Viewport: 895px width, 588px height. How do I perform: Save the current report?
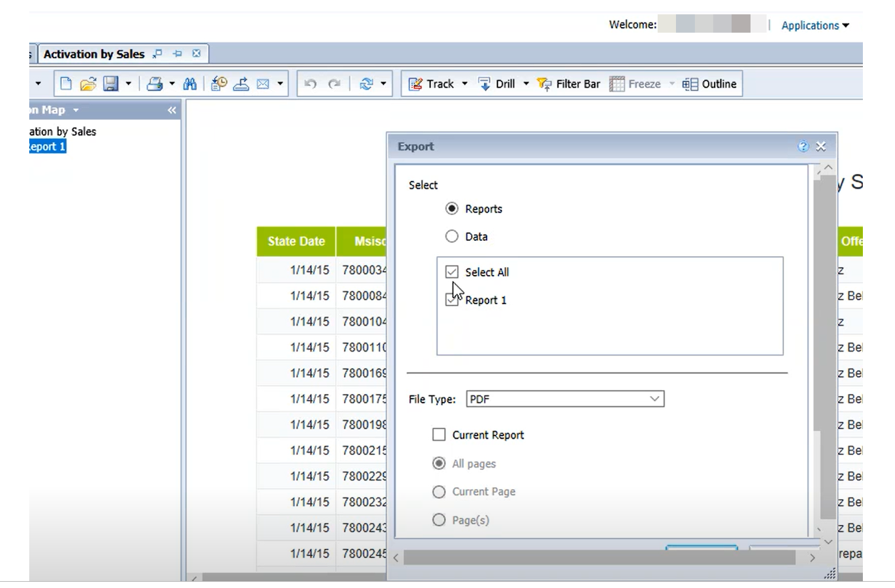[x=110, y=84]
